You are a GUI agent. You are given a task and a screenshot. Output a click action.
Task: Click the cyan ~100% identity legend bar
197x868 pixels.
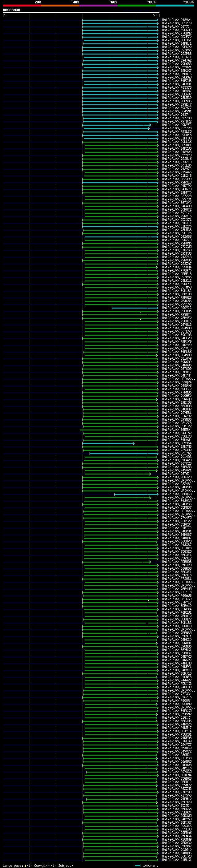[x=175, y=6]
